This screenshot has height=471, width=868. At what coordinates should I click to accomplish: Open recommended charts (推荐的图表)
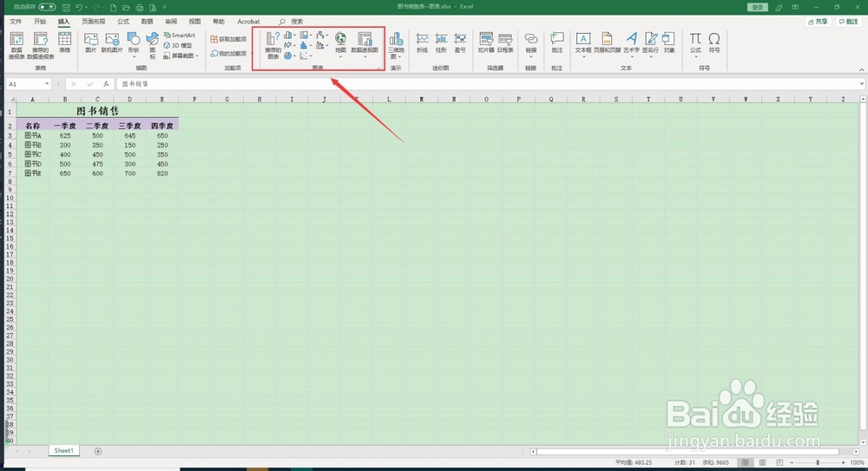[273, 45]
